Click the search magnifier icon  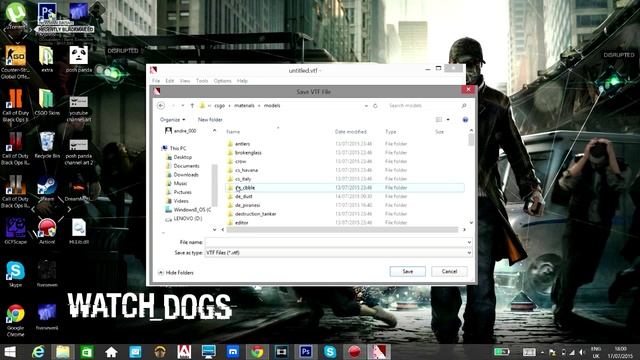(x=464, y=106)
